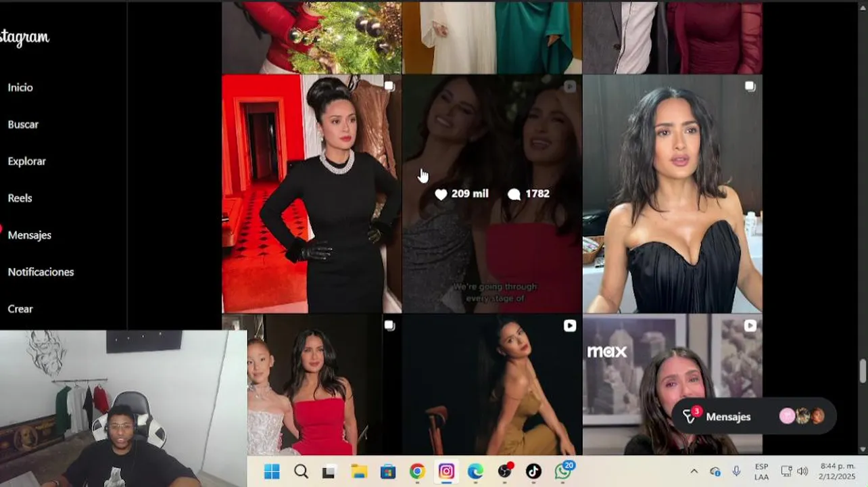Open Reels in sidebar
The image size is (868, 487).
(x=20, y=198)
